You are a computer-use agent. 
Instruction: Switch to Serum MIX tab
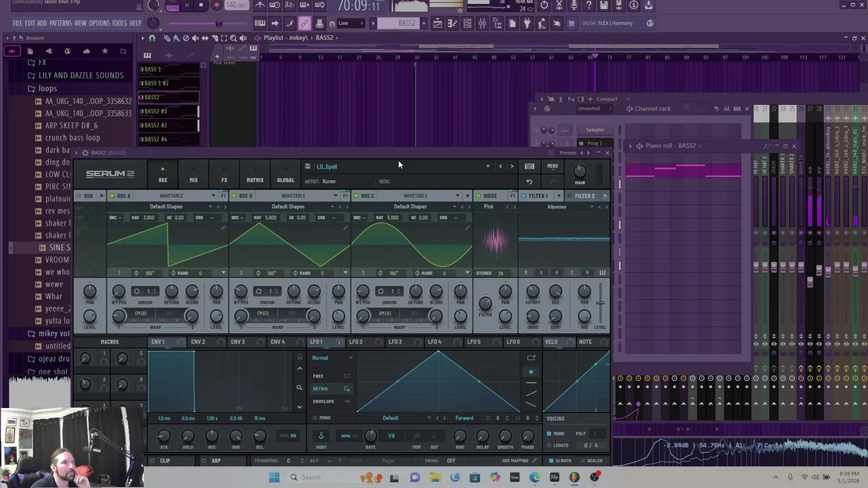click(x=193, y=175)
